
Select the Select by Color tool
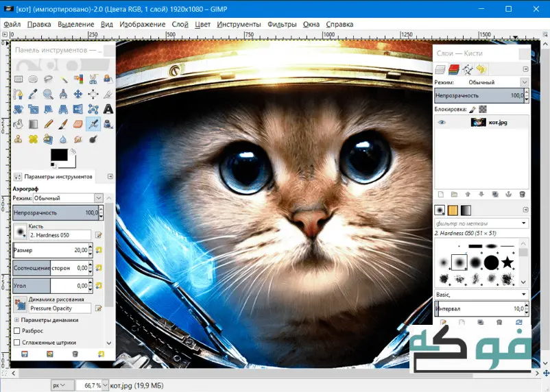tap(78, 79)
